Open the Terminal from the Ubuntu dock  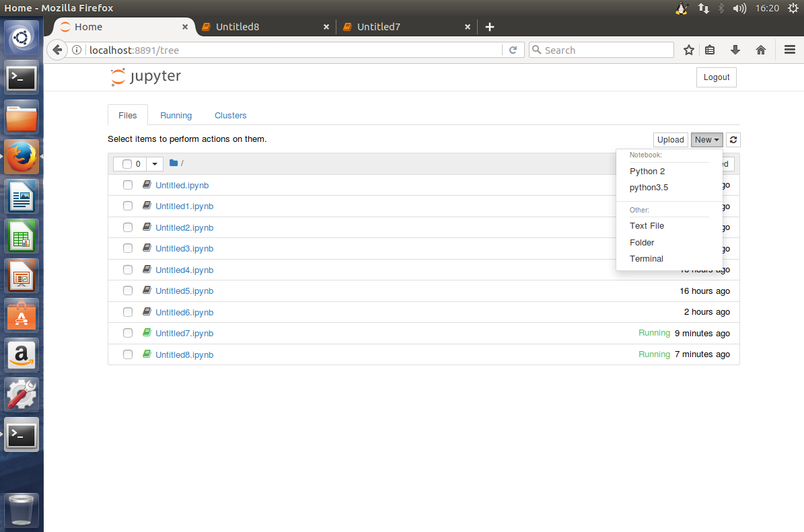click(x=22, y=77)
